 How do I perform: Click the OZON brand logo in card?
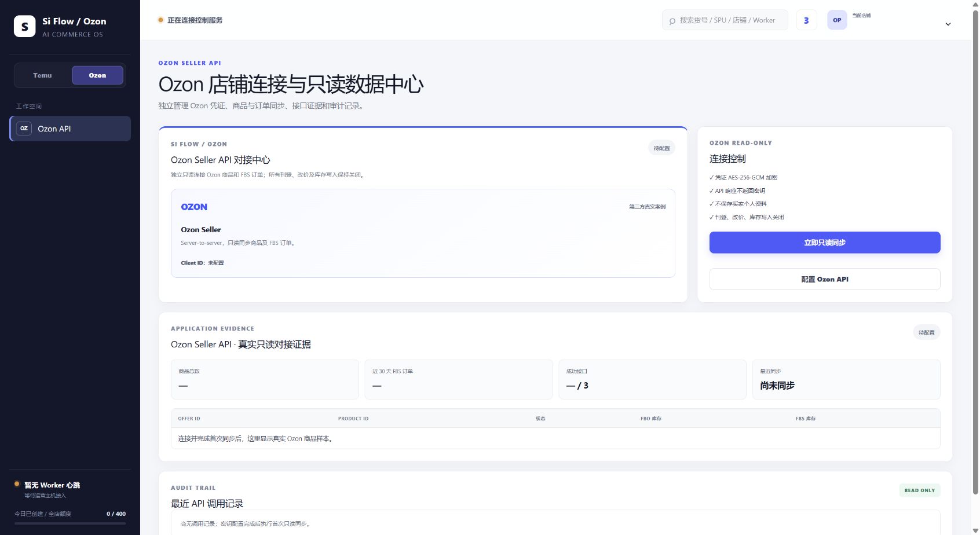[x=194, y=207]
